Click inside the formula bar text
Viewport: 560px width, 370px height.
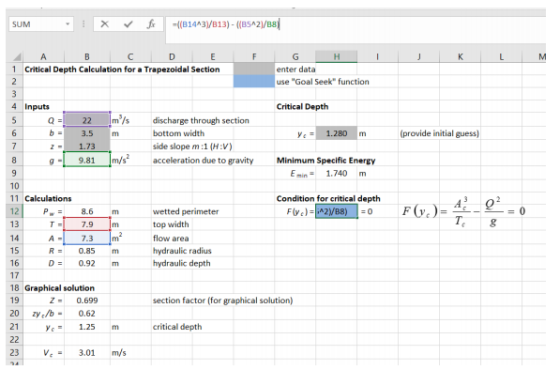coord(226,25)
